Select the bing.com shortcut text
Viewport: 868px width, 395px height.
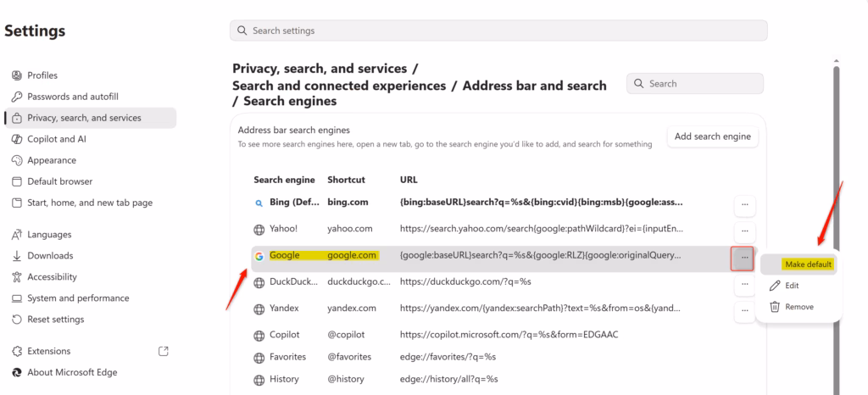click(348, 203)
